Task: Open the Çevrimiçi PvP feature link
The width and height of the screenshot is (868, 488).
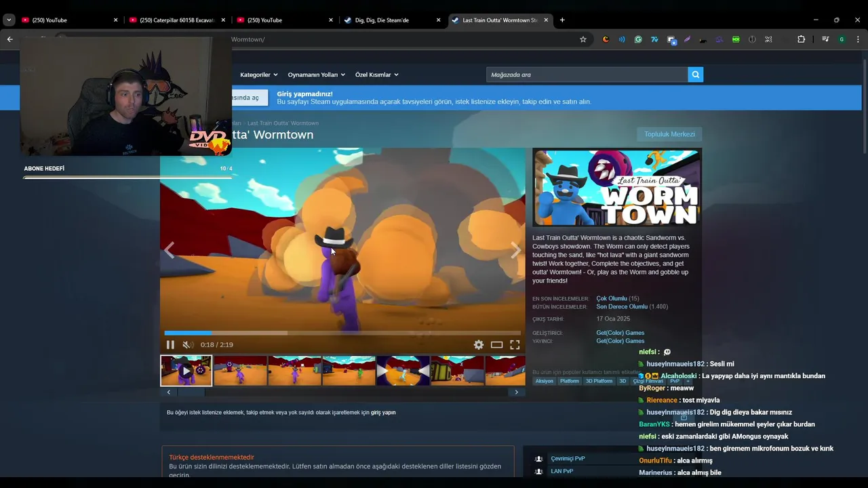Action: pos(568,459)
